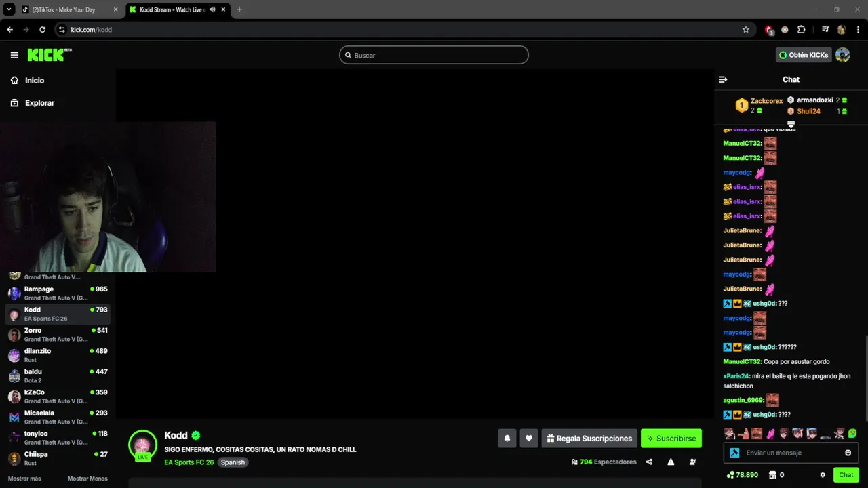Toggle the follow heart button
Viewport: 868px width, 488px height.
pyautogui.click(x=529, y=439)
